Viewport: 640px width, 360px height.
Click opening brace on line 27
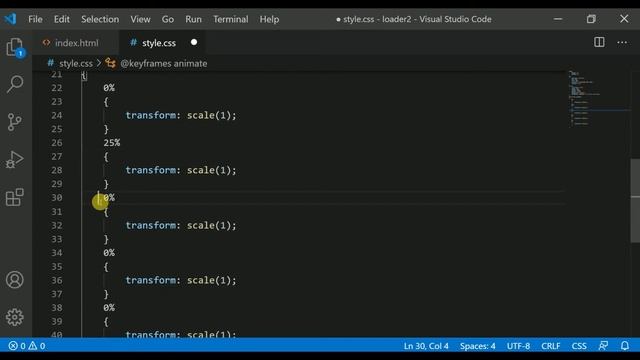click(106, 157)
